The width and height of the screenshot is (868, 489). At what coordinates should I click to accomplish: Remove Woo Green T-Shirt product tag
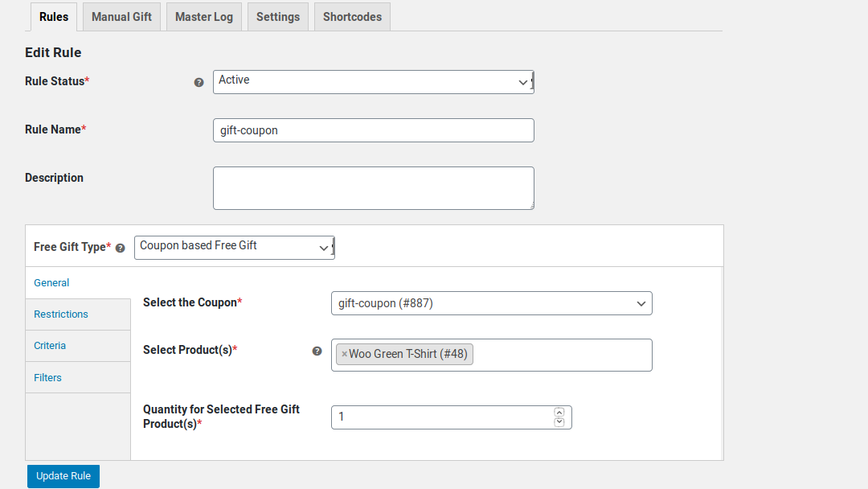coord(344,354)
